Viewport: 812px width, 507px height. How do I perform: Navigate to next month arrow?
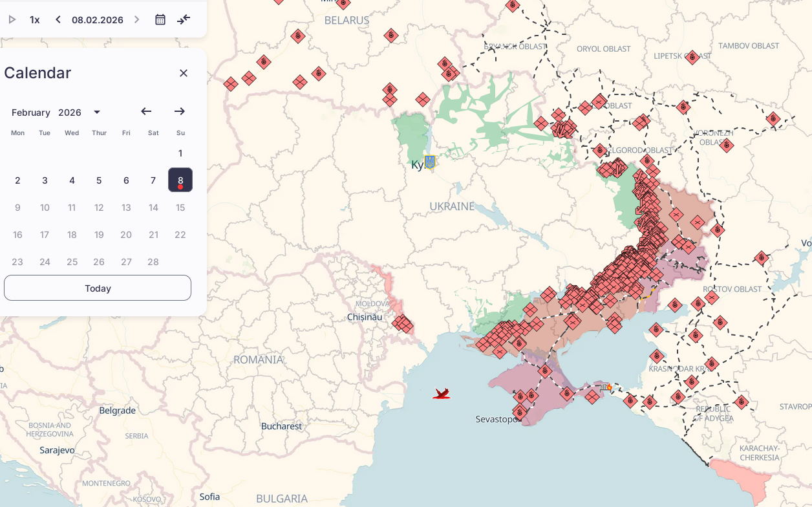(180, 112)
